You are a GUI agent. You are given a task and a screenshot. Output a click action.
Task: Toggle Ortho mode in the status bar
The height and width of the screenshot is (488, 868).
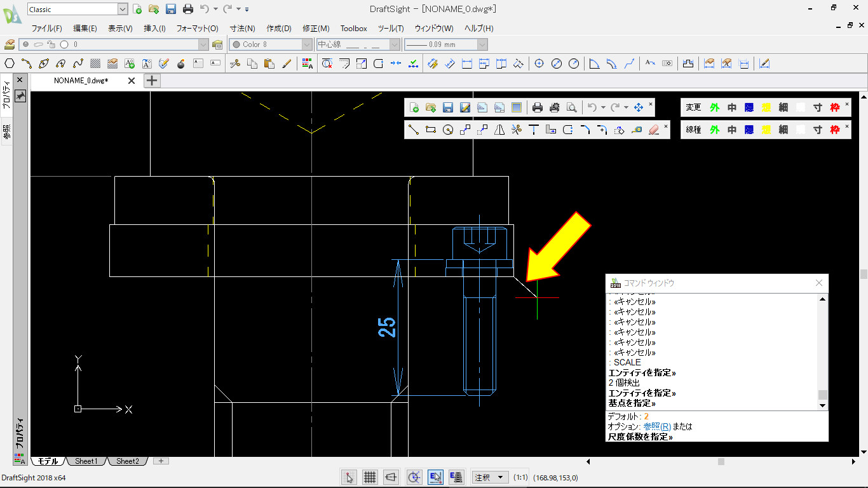392,477
